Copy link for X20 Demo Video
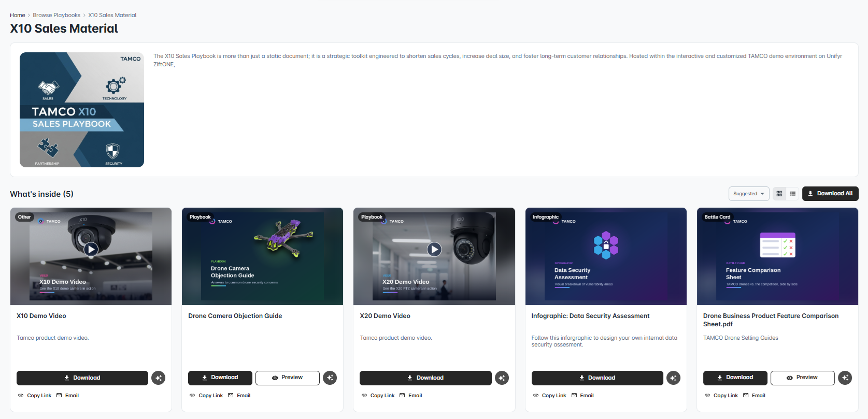868x419 pixels. point(378,396)
